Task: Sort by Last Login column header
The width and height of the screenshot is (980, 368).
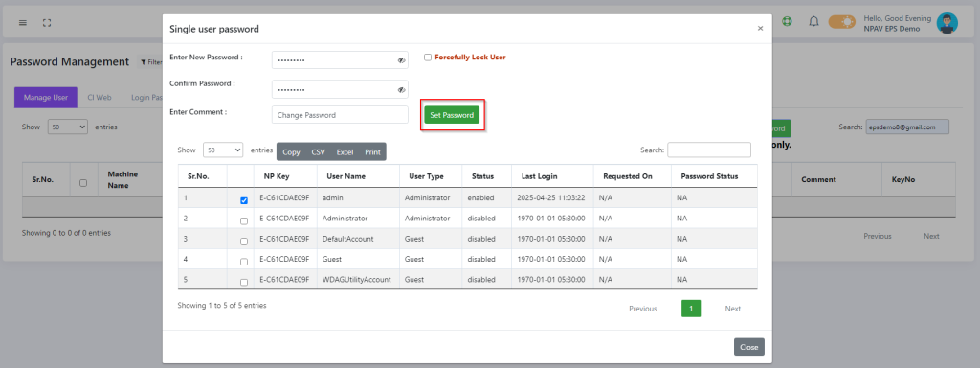Action: (552, 176)
